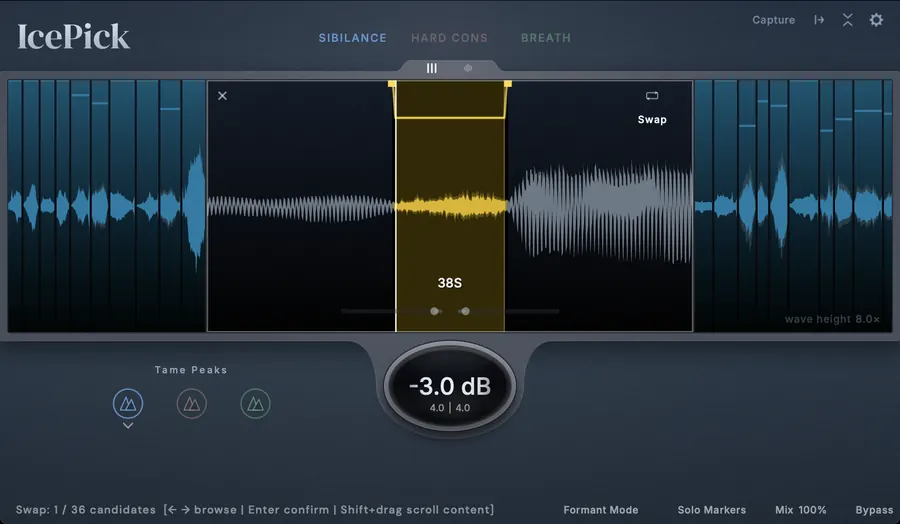Expand the chevron under first Tame Peaks icon
The width and height of the screenshot is (900, 524).
point(128,426)
